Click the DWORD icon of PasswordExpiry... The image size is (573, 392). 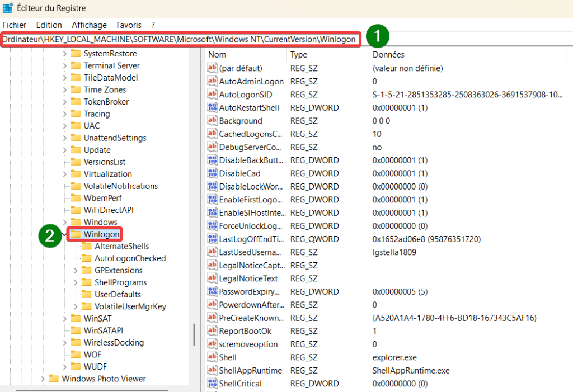coord(212,291)
